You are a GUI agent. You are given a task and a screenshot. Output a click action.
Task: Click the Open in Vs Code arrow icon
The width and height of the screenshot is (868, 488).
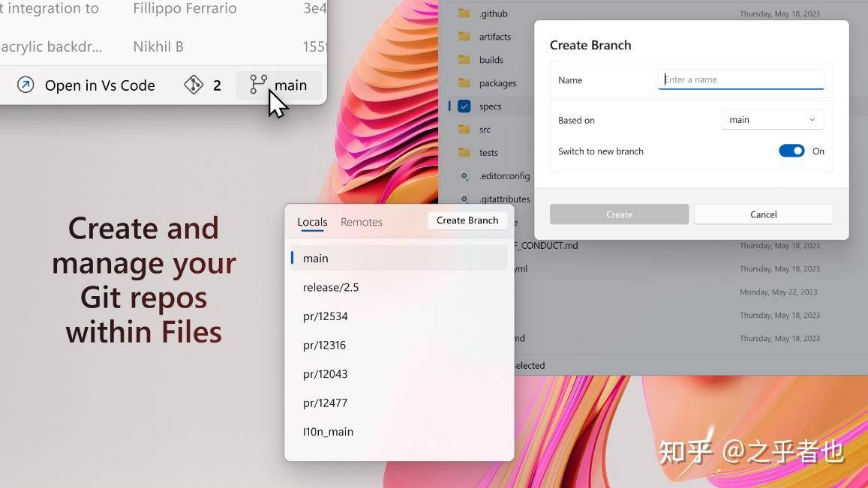[x=26, y=85]
